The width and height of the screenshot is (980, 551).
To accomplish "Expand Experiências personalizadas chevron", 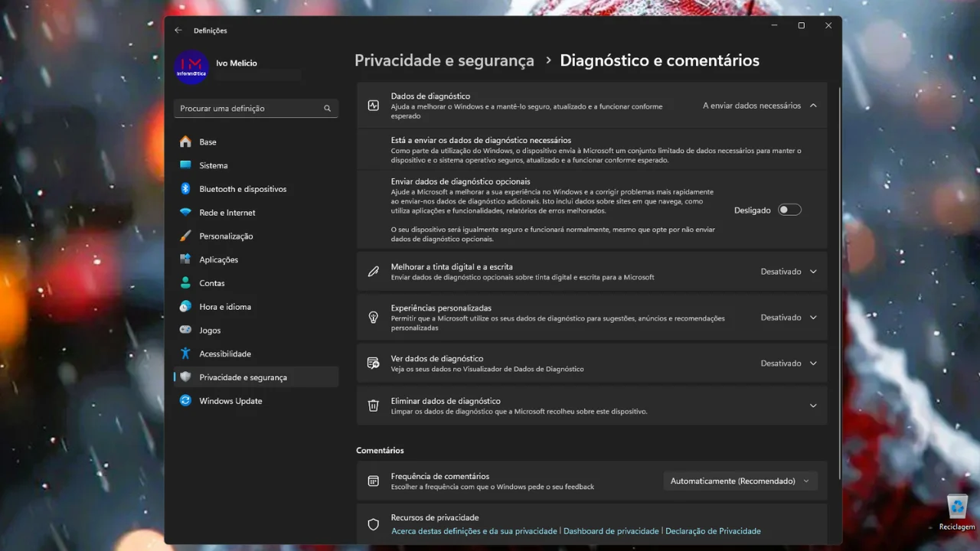I will click(813, 318).
